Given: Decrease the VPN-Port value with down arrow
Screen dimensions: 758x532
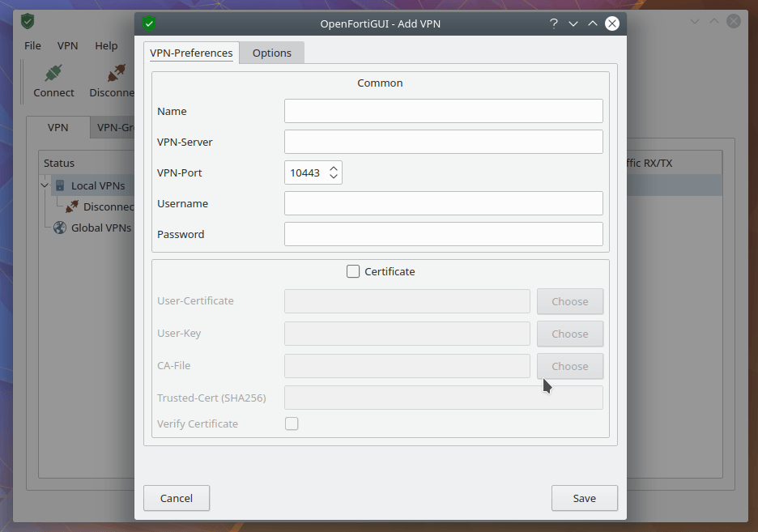Looking at the screenshot, I should tap(334, 177).
